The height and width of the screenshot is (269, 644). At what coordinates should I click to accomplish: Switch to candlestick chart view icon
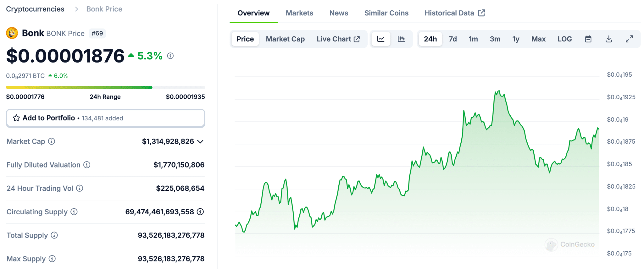(401, 39)
